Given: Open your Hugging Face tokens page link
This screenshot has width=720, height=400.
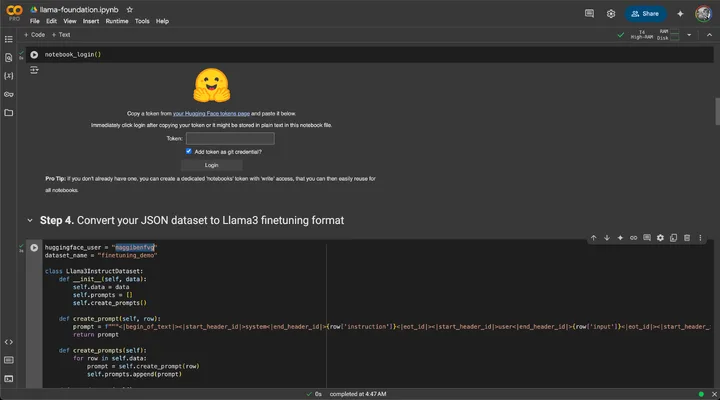Looking at the screenshot, I should coord(211,113).
